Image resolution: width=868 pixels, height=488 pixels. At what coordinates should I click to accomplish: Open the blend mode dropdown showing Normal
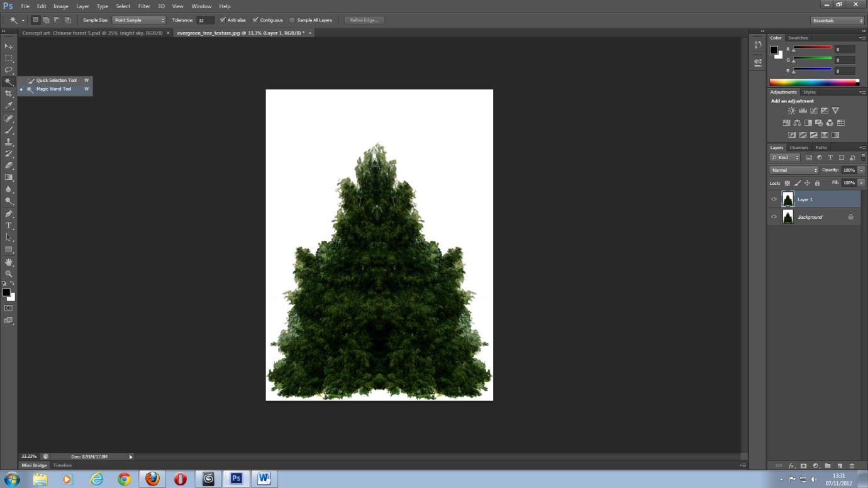[794, 170]
